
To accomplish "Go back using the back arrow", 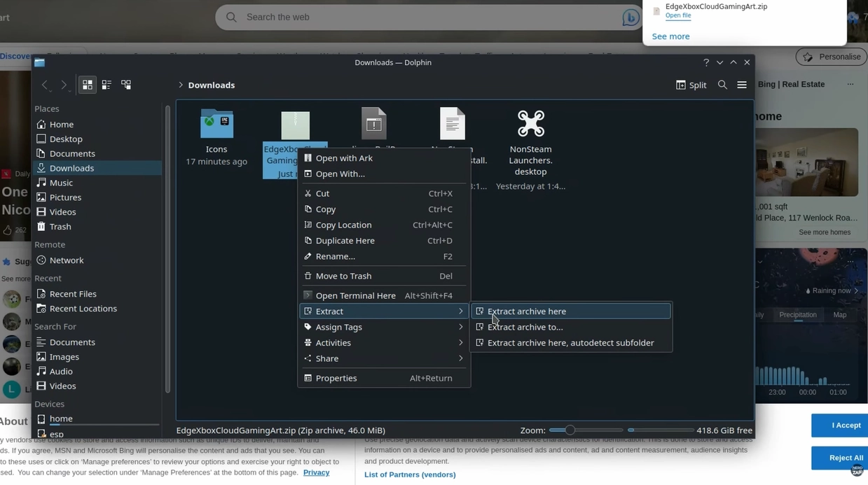I will (x=45, y=85).
